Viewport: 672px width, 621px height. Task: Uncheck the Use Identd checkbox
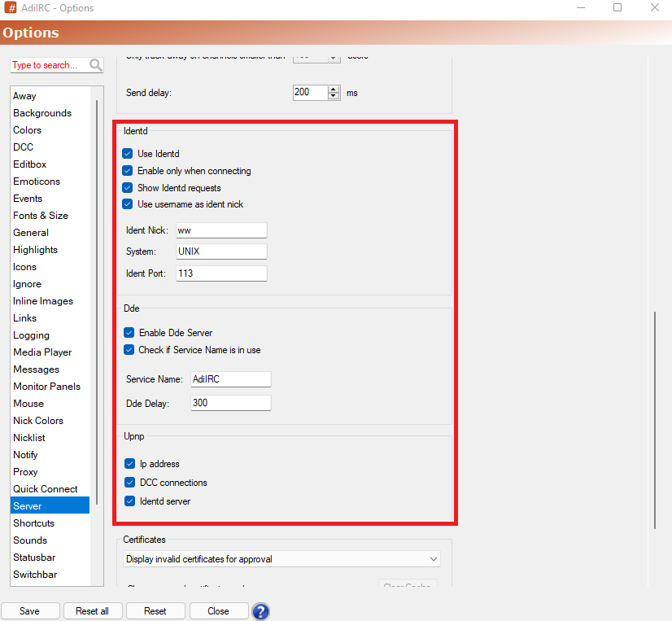(x=127, y=154)
